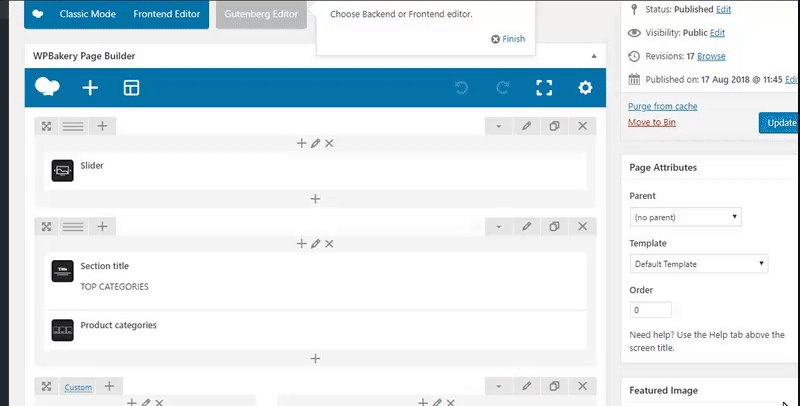The height and width of the screenshot is (406, 800).
Task: Clone the Section title row
Action: [x=555, y=226]
